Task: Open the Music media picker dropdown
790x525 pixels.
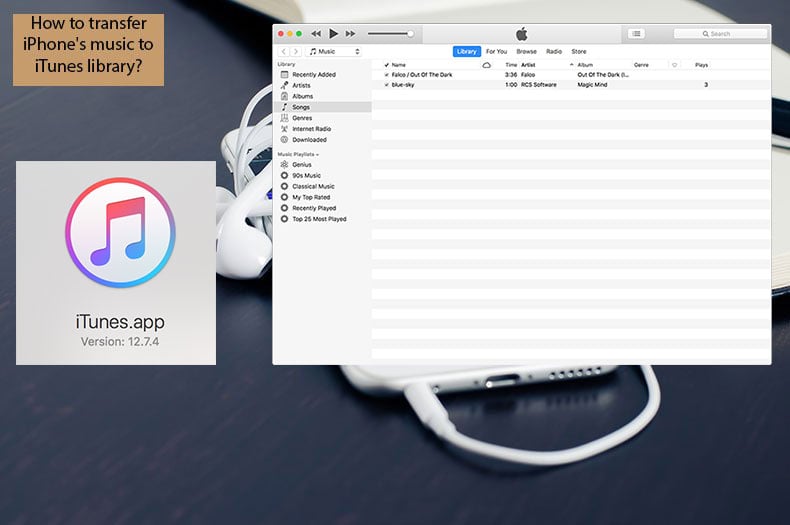Action: coord(334,51)
